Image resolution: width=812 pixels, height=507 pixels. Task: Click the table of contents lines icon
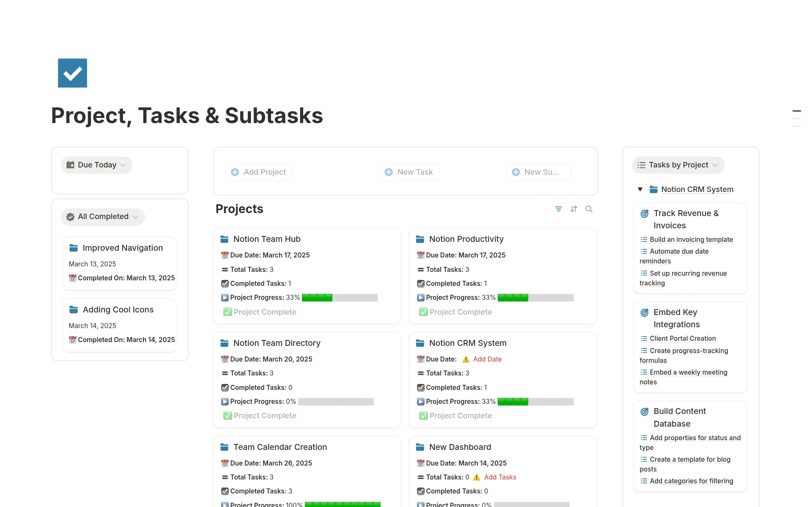[x=796, y=118]
